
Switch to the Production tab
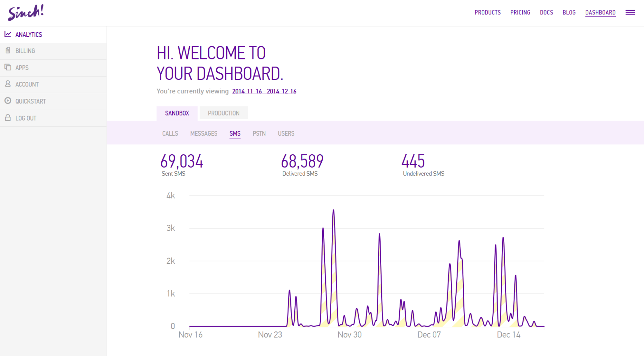[x=223, y=113]
